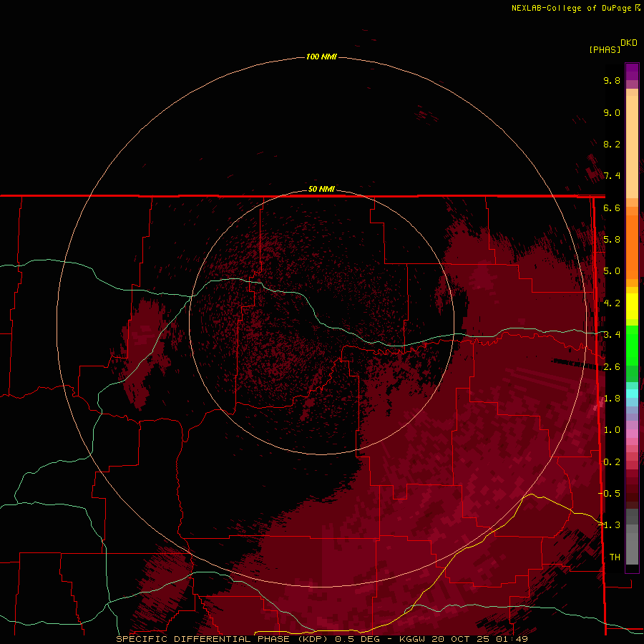Image resolution: width=644 pixels, height=644 pixels.
Task: Click the -0.5 legend value
Action: pyautogui.click(x=610, y=494)
